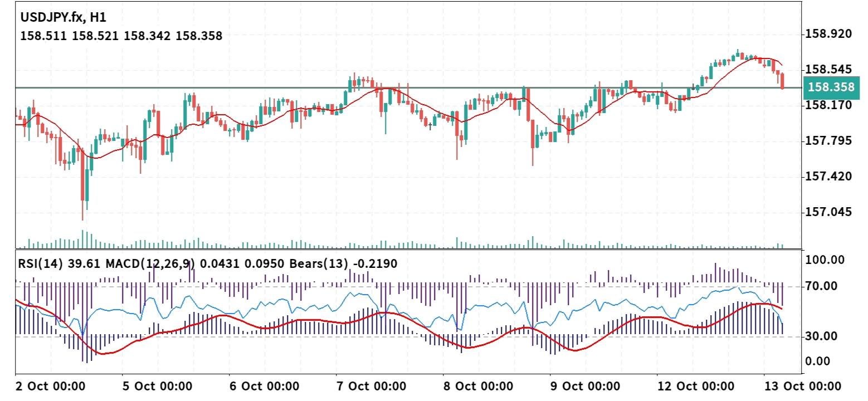The width and height of the screenshot is (868, 401).
Task: Click the 157.795 price axis label
Action: click(x=828, y=141)
